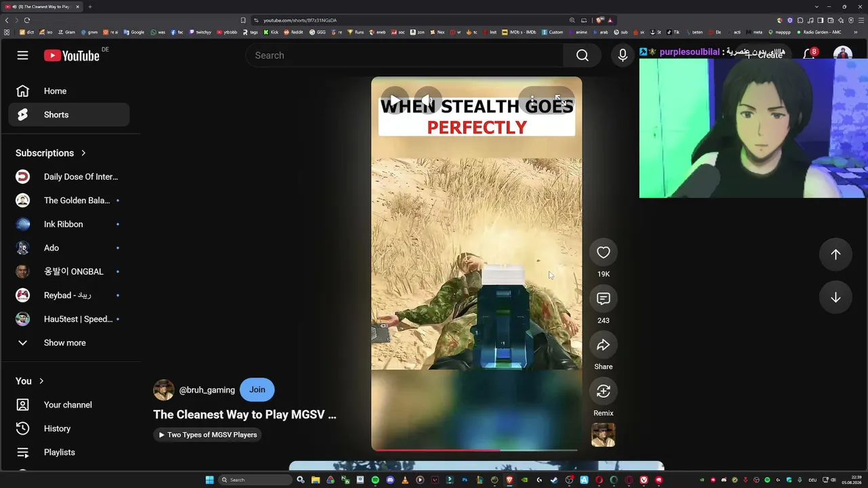868x488 pixels.
Task: Open the Brave Shields icon
Action: tap(599, 20)
